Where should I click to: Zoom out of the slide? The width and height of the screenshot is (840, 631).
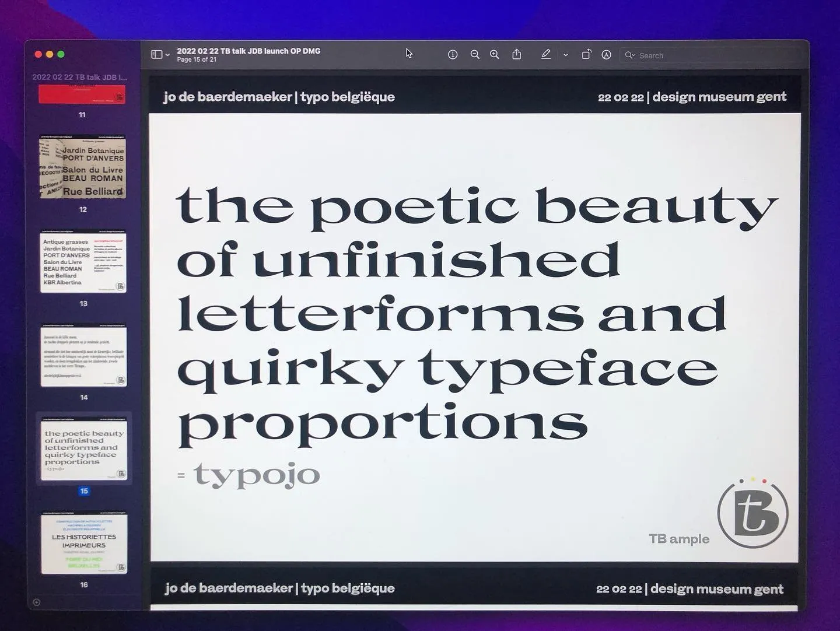point(475,55)
